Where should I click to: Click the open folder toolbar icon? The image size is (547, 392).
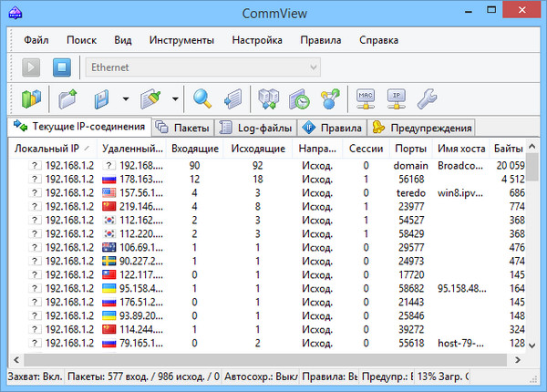click(67, 98)
